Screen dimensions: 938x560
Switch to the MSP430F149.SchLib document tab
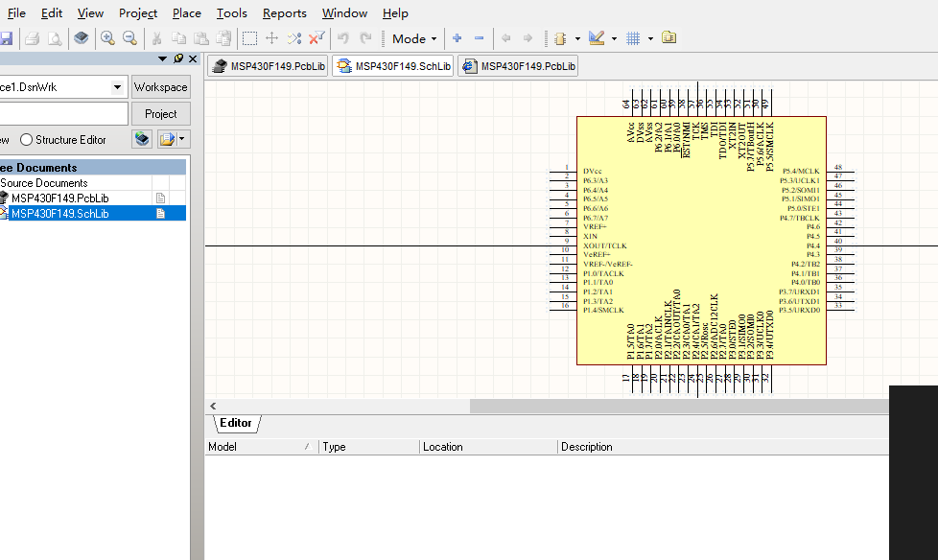[x=394, y=66]
